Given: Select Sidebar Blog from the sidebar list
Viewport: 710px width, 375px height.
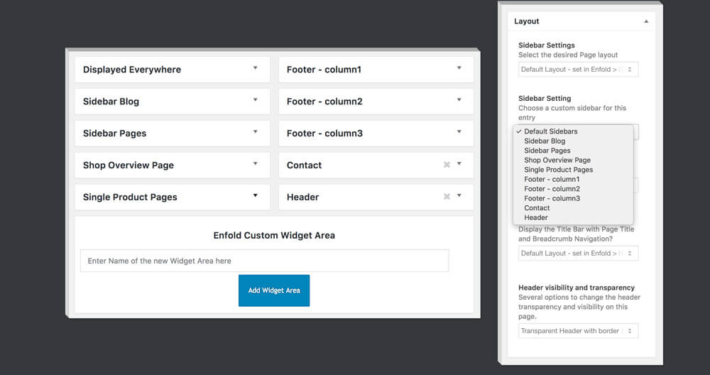Looking at the screenshot, I should point(544,141).
